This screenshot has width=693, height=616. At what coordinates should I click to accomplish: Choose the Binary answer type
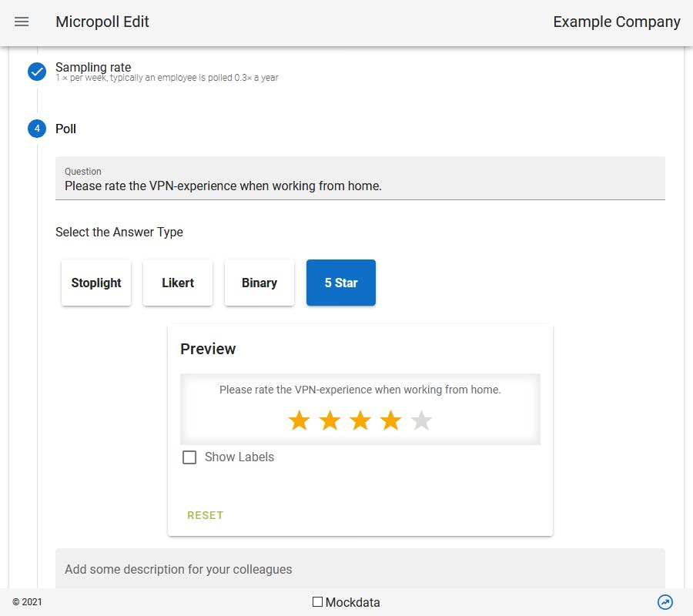[x=259, y=283]
